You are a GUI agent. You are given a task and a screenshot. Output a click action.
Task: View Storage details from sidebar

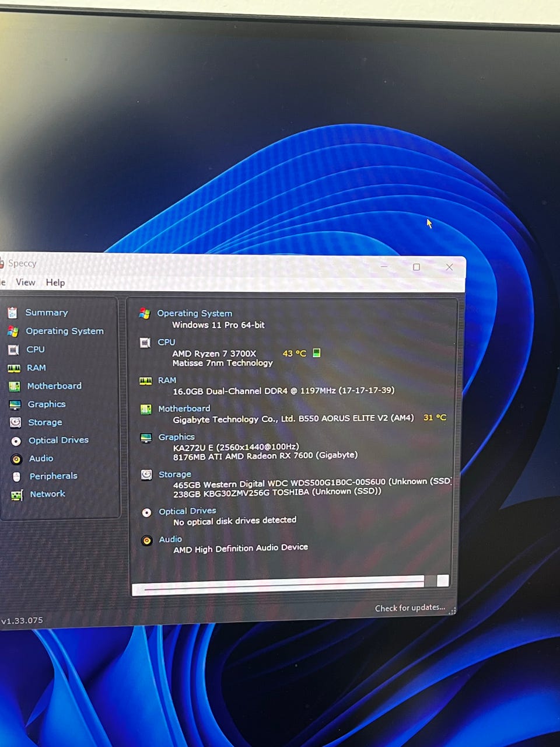45,422
